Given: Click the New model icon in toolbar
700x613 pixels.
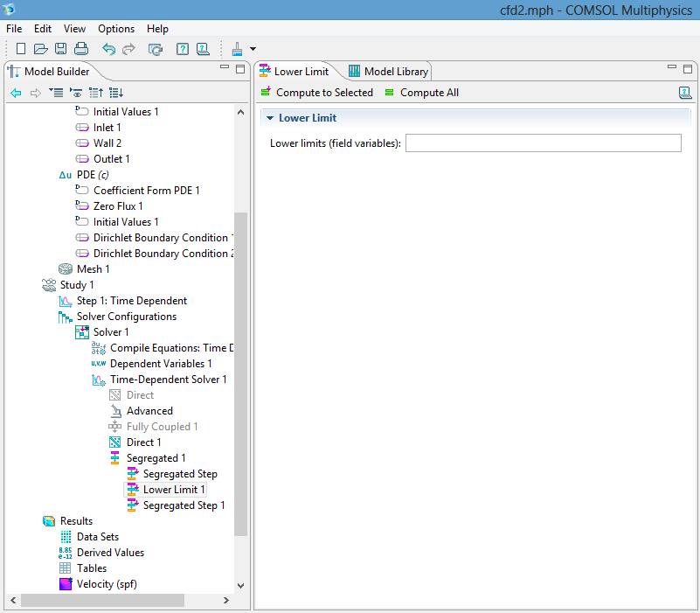Looking at the screenshot, I should pyautogui.click(x=21, y=49).
